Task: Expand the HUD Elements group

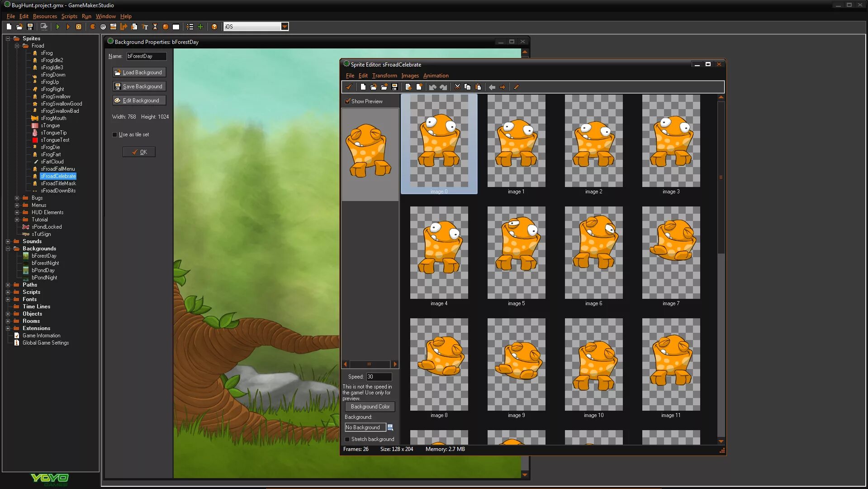Action: [x=17, y=212]
